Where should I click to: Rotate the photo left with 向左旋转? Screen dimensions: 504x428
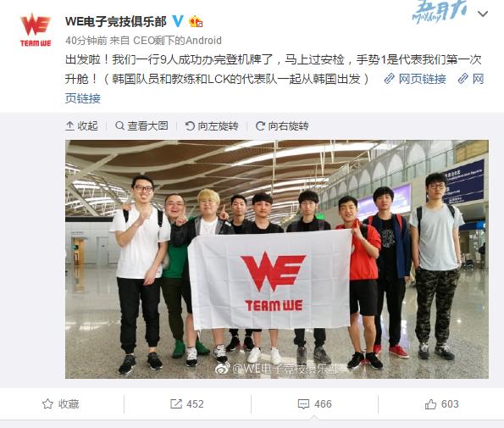pyautogui.click(x=212, y=125)
